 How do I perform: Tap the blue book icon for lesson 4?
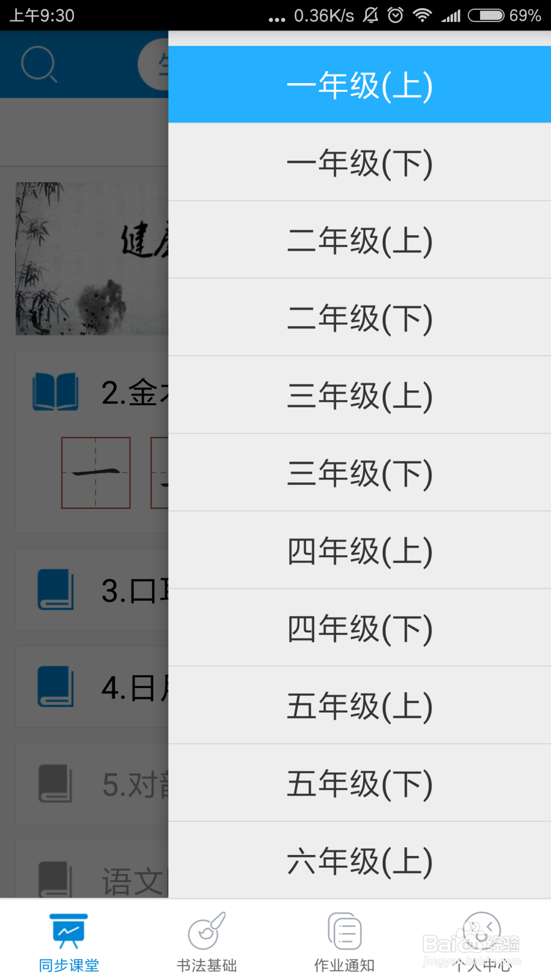point(55,687)
